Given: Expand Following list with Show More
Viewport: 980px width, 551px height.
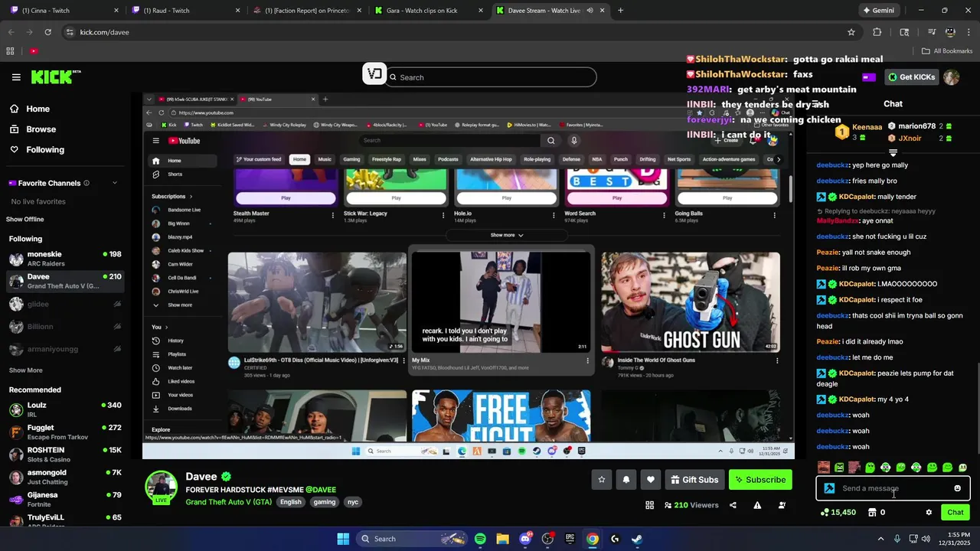Looking at the screenshot, I should coord(26,370).
